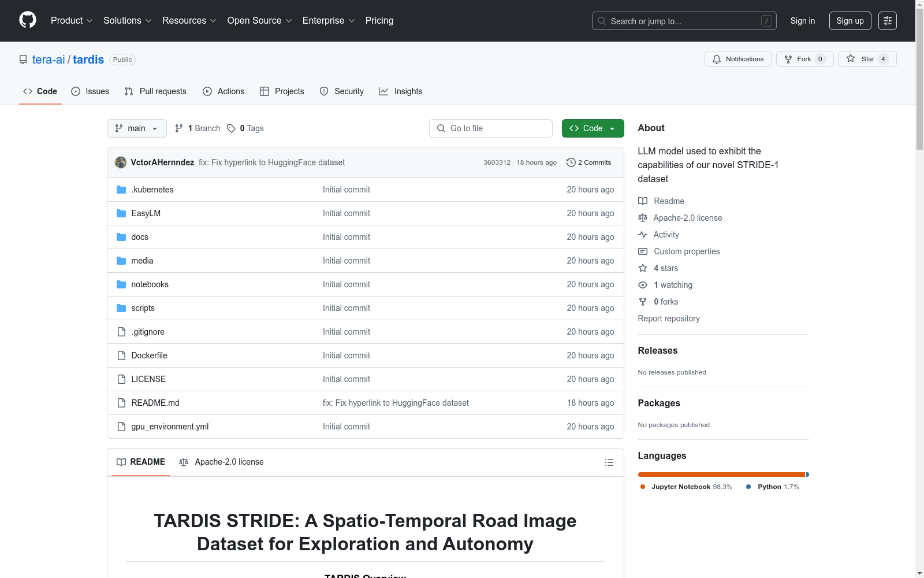The width and height of the screenshot is (924, 578).
Task: Open the Security tab
Action: [342, 91]
